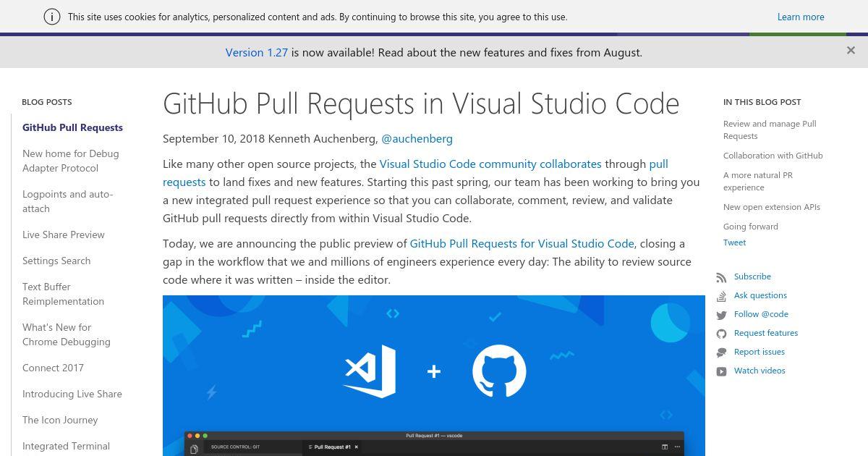Open What's New for Chrome Debugging post
The height and width of the screenshot is (456, 868).
coord(67,334)
